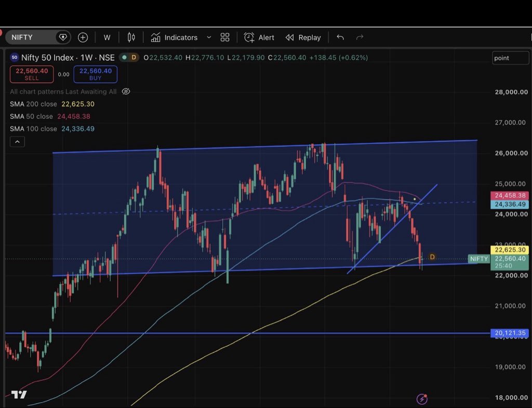Open the layout grid selector

click(225, 37)
